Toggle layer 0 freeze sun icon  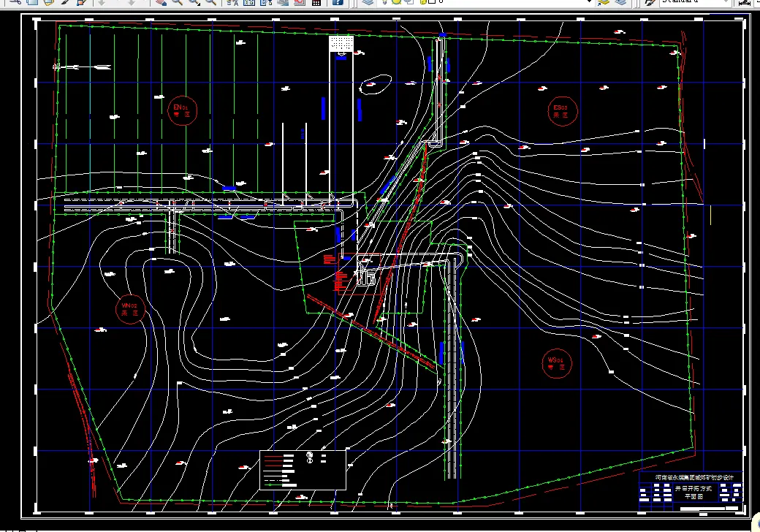[x=397, y=1]
